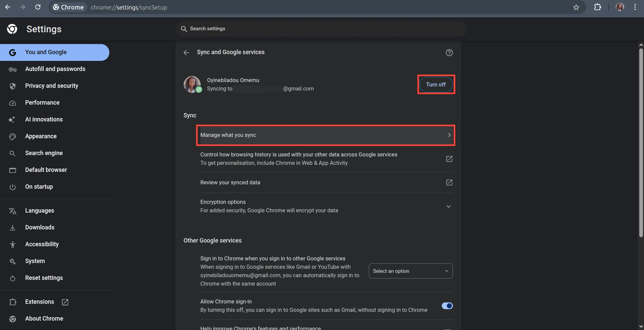The image size is (644, 330).
Task: Click the bookmark star icon
Action: [576, 7]
